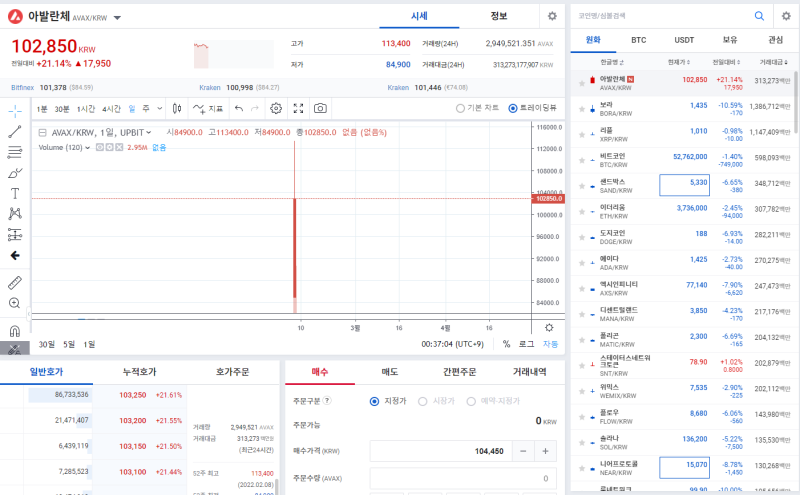Open the 아발란체 market selector dropdown arrow

[117, 18]
